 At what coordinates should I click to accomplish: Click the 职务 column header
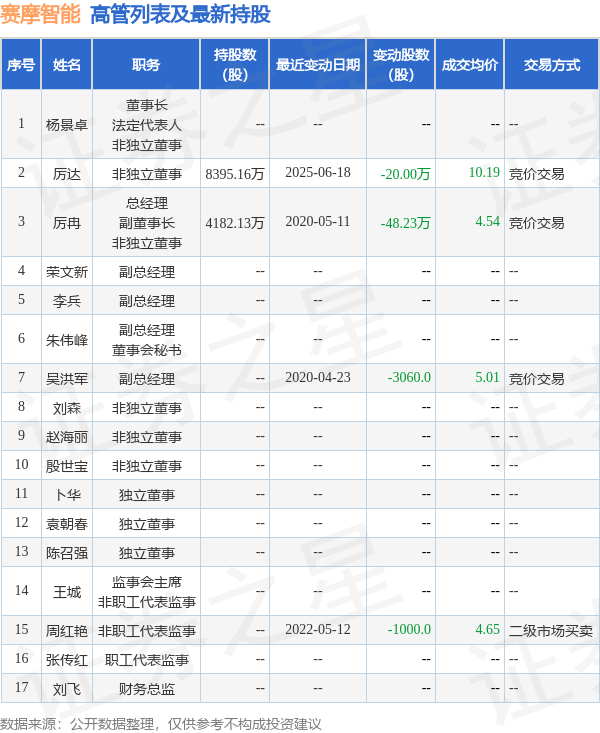[x=146, y=65]
